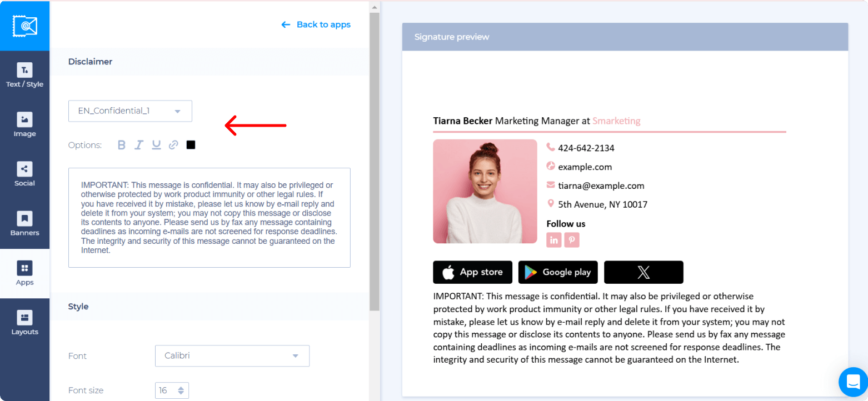Screen dimensions: 868x401
Task: Click the Follow us label
Action: [566, 224]
